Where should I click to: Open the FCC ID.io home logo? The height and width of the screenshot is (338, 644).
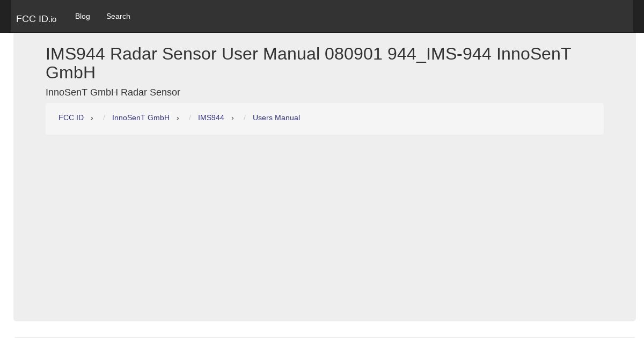tap(36, 19)
